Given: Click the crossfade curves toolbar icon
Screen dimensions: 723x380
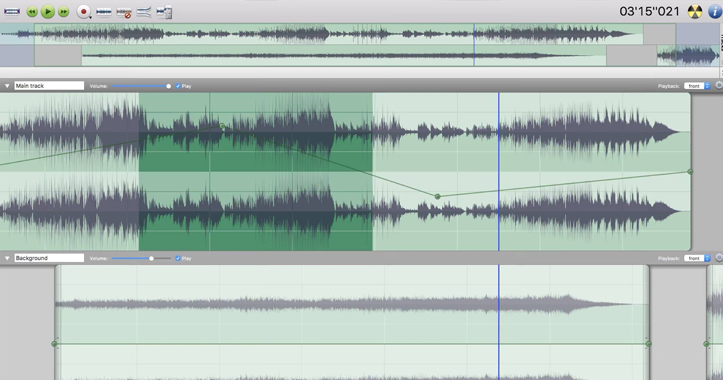Looking at the screenshot, I should coord(144,12).
